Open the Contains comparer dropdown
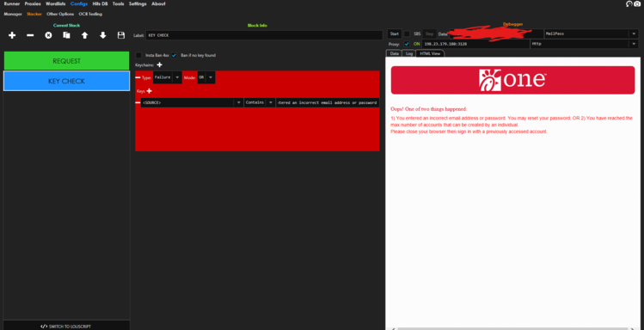644x330 pixels. point(259,102)
